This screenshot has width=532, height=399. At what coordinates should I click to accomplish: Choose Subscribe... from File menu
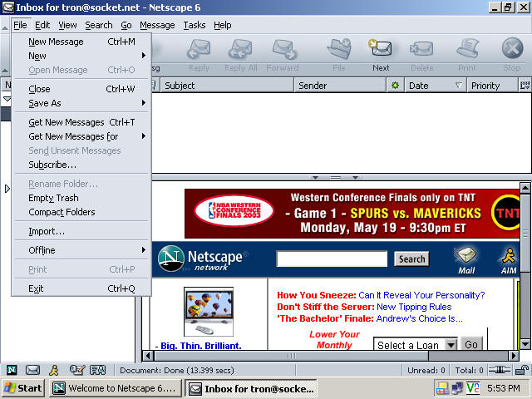point(81,165)
